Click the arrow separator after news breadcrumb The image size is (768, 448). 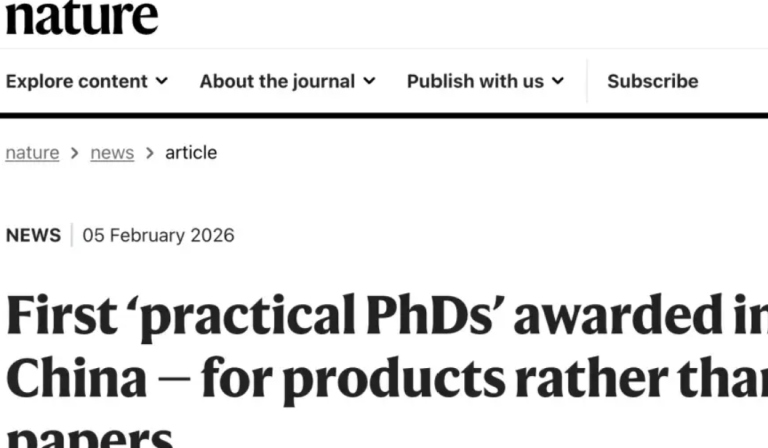point(150,153)
